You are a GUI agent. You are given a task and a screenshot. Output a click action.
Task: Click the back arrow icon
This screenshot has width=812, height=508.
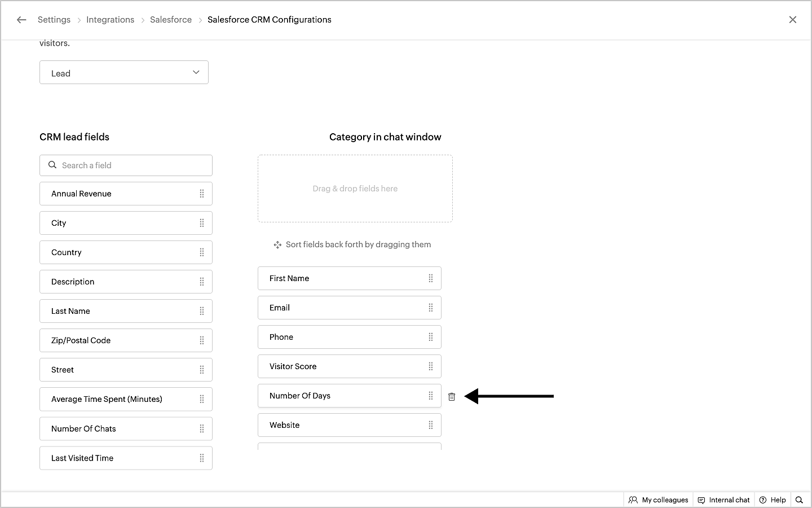pos(21,20)
